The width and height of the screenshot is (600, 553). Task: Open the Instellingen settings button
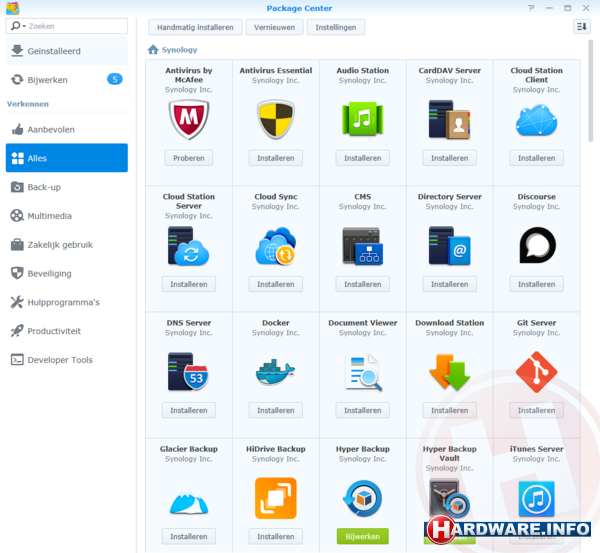click(336, 27)
